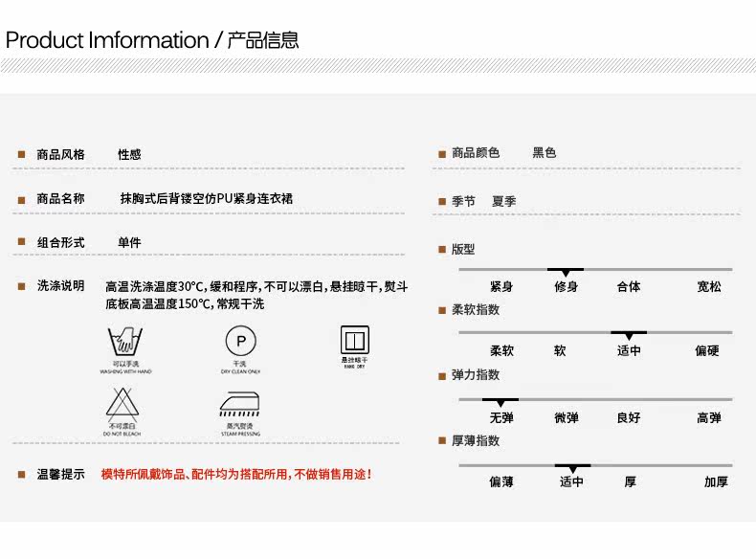Click the hang dry square icon
This screenshot has height=559, width=756.
coord(355,340)
